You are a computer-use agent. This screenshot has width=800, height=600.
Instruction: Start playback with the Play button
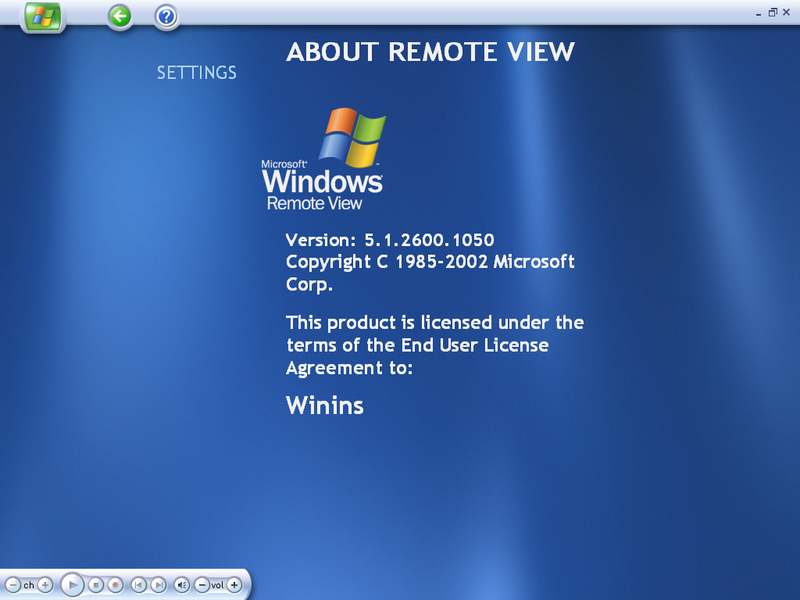72,585
